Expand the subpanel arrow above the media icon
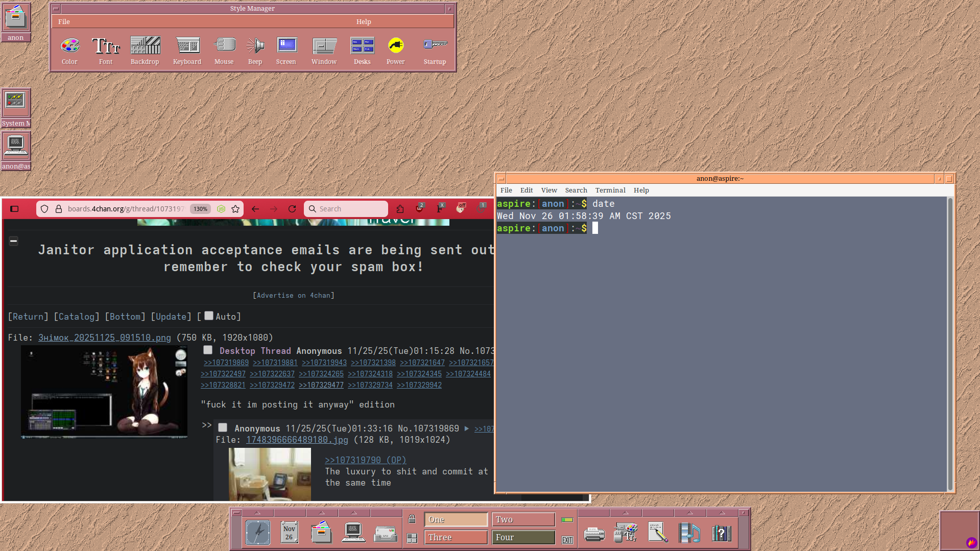Viewport: 980px width, 551px height. pyautogui.click(x=690, y=513)
